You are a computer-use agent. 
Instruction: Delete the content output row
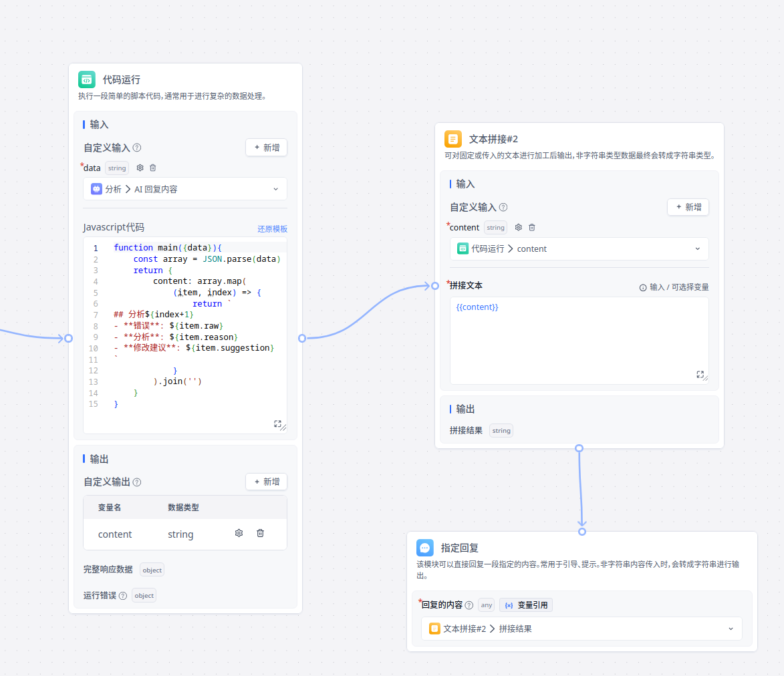[261, 533]
